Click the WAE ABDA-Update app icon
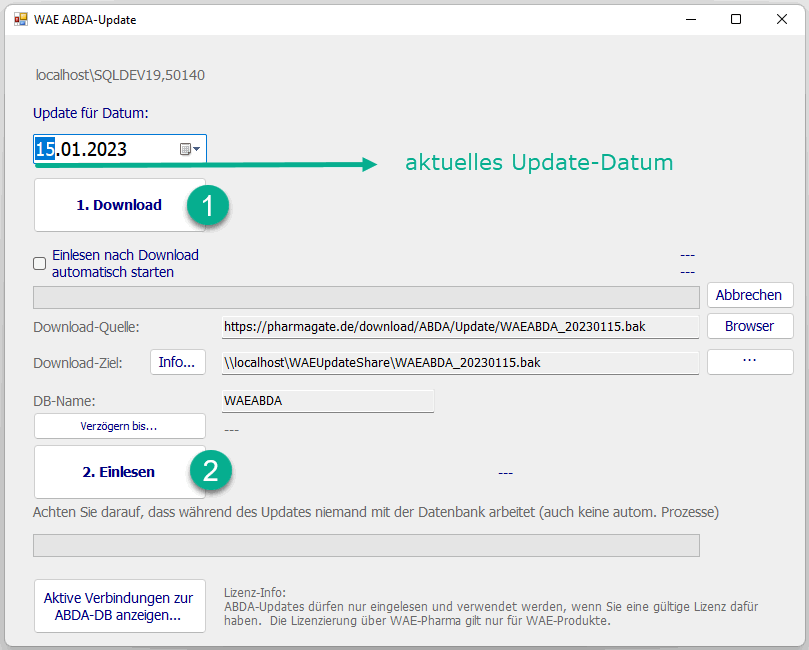809x650 pixels. [21, 20]
